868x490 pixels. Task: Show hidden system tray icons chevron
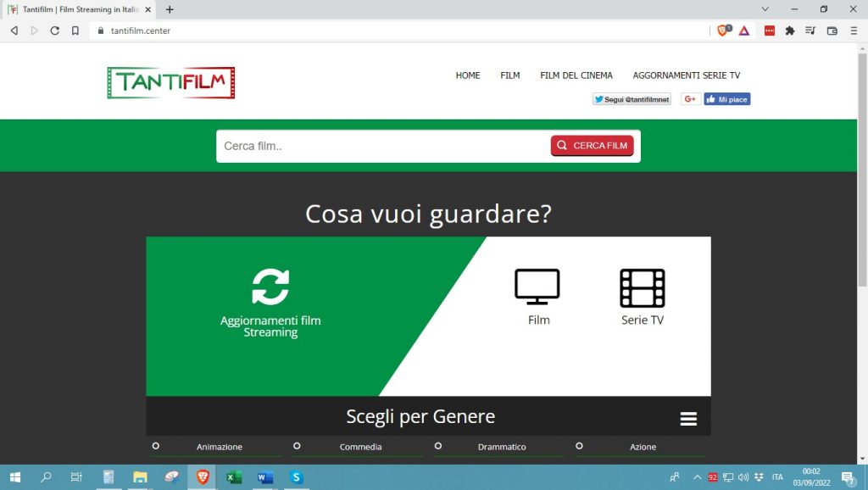click(x=698, y=477)
